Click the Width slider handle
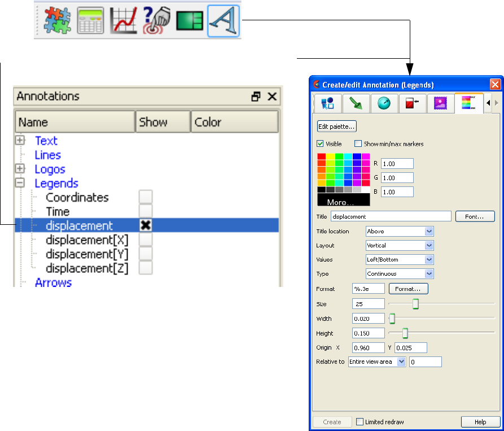 (x=392, y=319)
